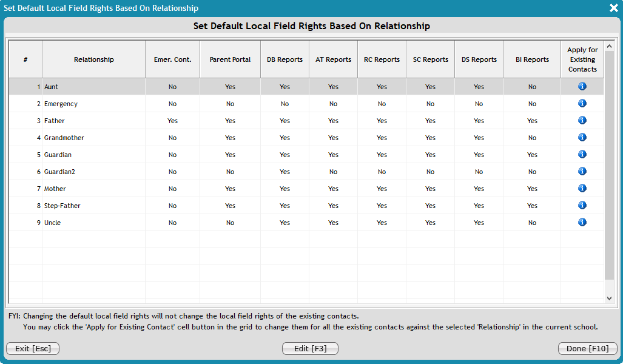Click the DS Reports column header

click(x=479, y=59)
